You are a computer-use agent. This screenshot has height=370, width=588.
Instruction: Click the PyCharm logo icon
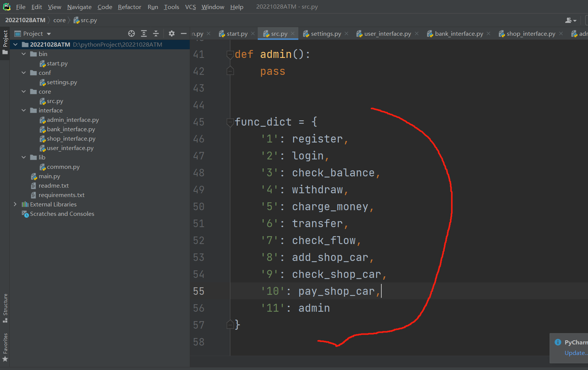pyautogui.click(x=7, y=7)
